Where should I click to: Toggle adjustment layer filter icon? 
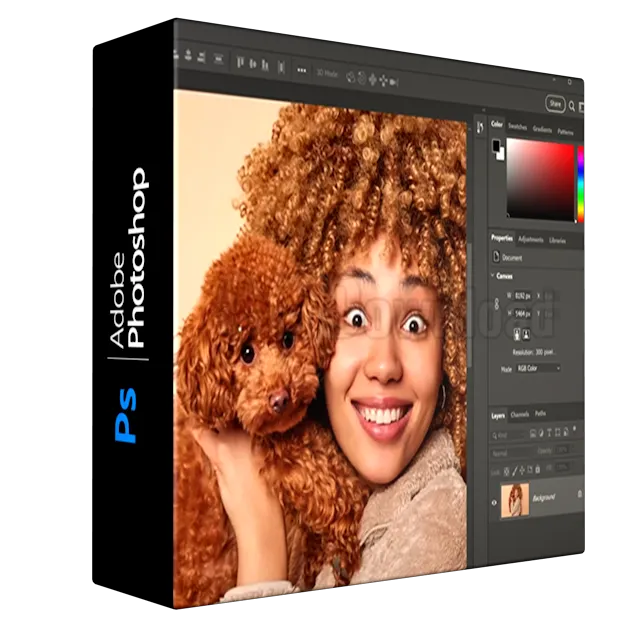541,433
